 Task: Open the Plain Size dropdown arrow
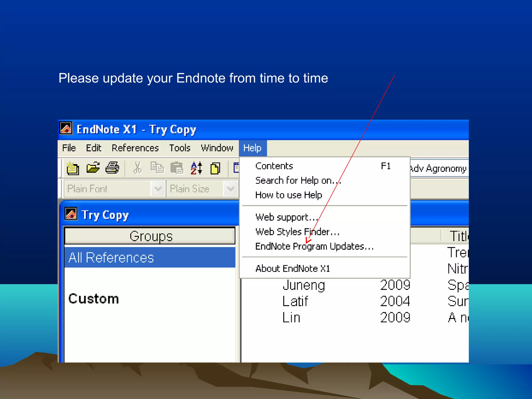click(231, 189)
